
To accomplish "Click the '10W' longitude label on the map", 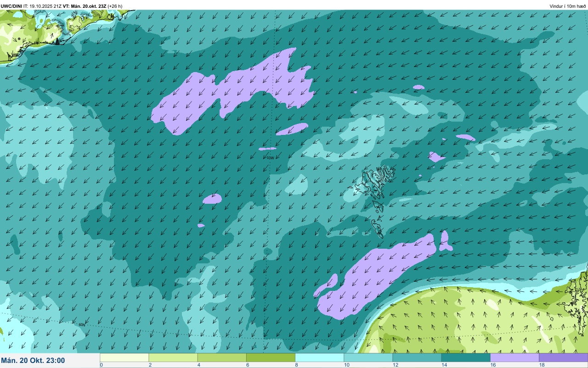I will point(270,158).
